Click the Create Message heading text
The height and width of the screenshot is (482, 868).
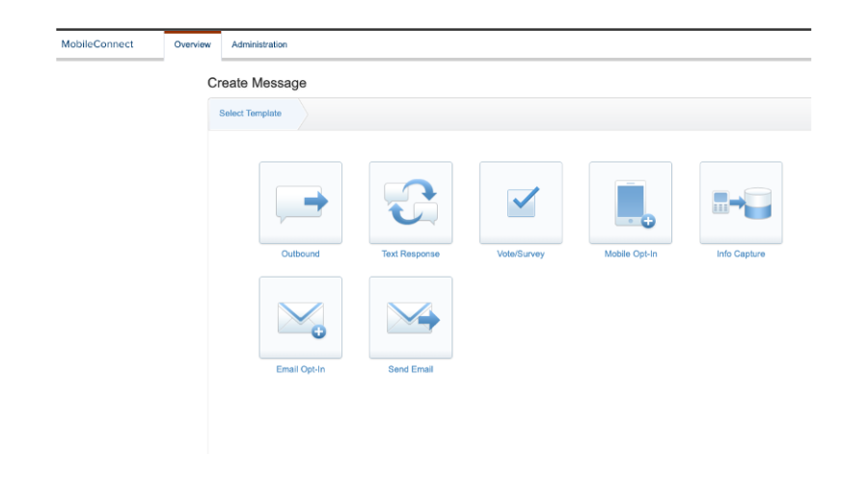click(x=257, y=83)
